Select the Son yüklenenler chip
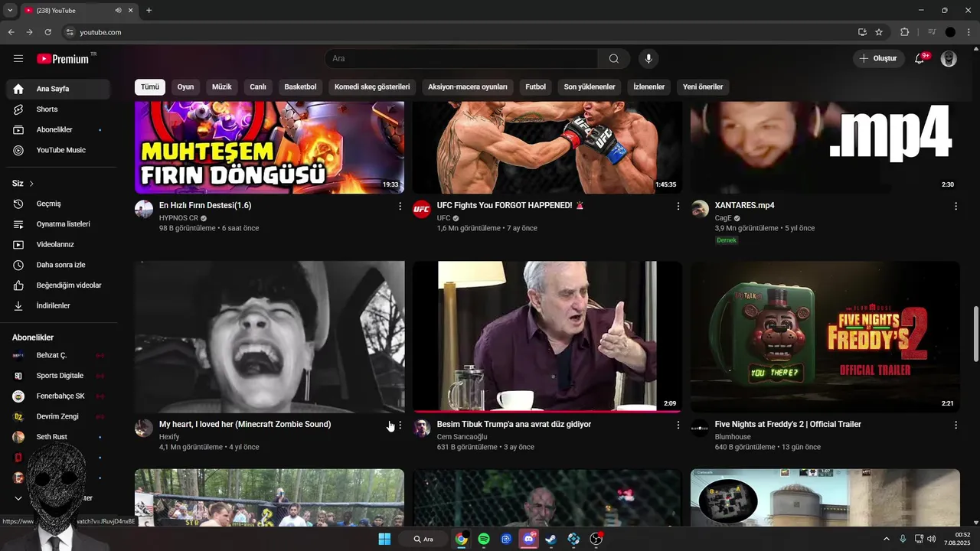 [590, 86]
